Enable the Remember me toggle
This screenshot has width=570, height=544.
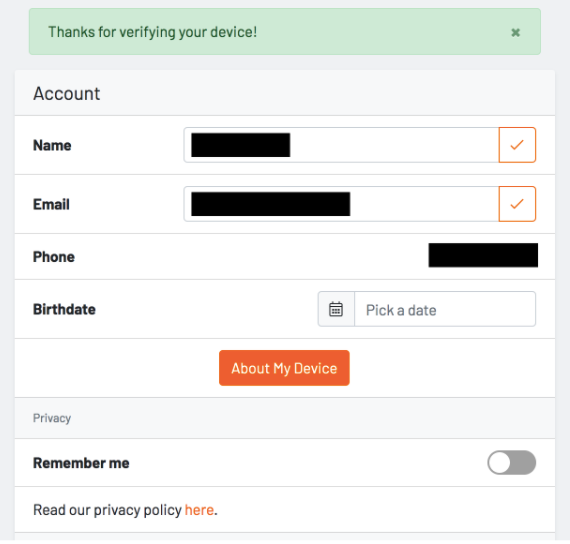pos(511,463)
